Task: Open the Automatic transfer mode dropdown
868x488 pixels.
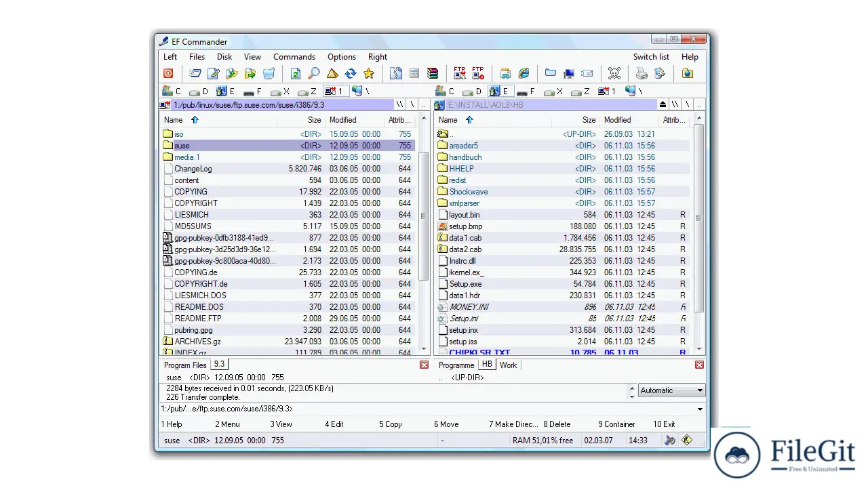Action: [672, 390]
